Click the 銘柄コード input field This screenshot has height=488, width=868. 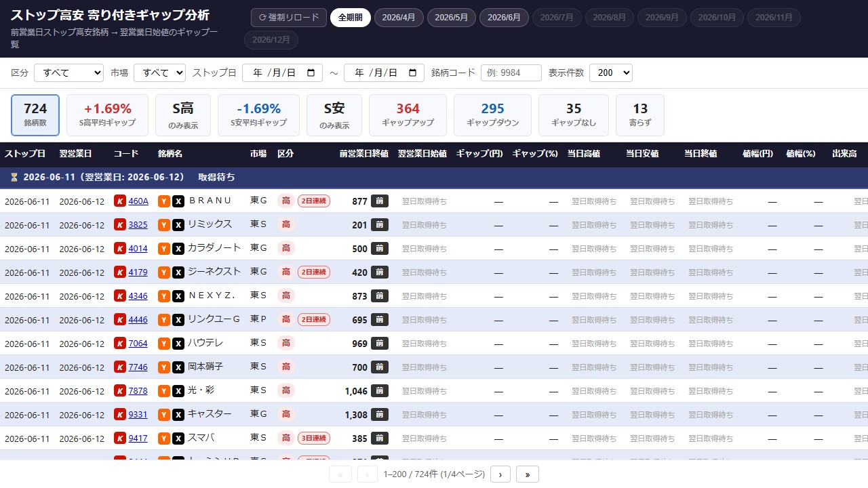tap(511, 73)
